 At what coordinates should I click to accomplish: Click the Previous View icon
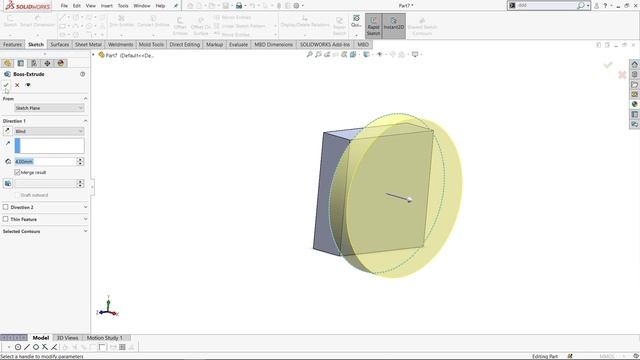point(327,54)
